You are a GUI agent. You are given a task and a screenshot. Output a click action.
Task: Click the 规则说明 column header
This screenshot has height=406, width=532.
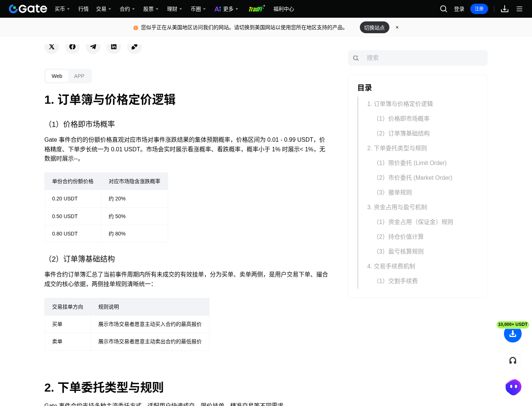coord(150,307)
